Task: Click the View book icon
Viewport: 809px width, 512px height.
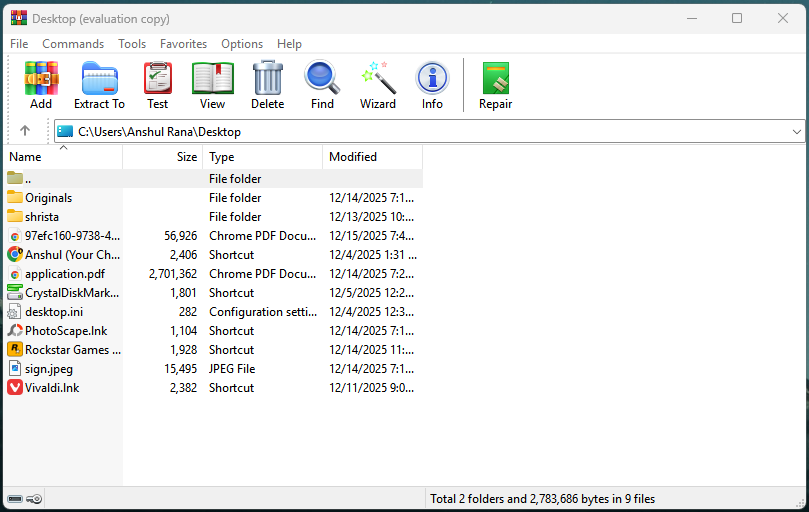Action: click(x=213, y=78)
